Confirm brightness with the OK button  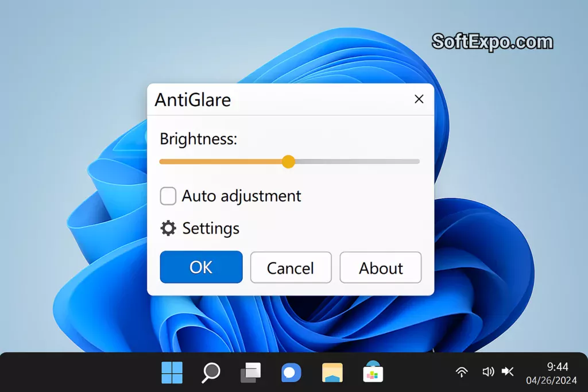[200, 267]
